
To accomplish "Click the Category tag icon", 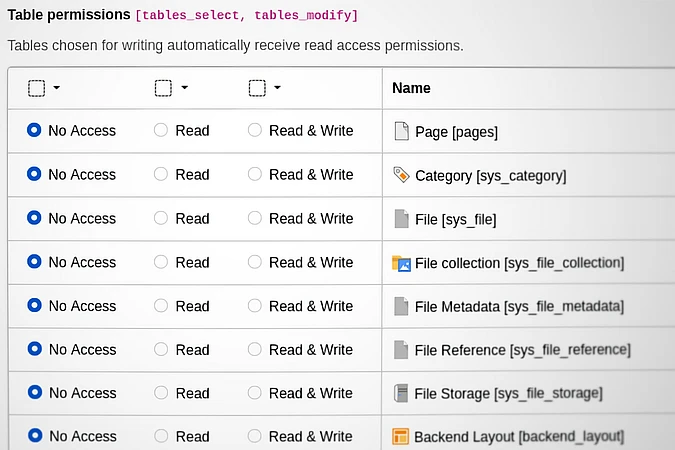I will (401, 175).
